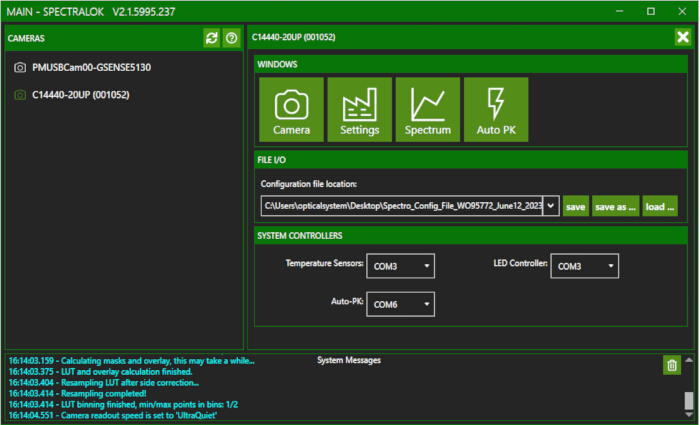Click the 'Temperature Sensors:' label
Image resolution: width=700 pixels, height=425 pixels.
pyautogui.click(x=325, y=263)
